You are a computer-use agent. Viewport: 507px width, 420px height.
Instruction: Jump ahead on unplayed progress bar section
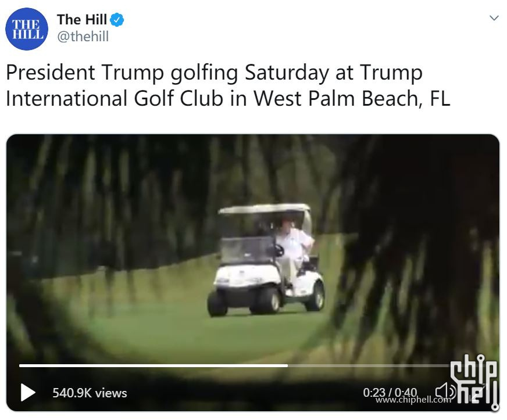pyautogui.click(x=369, y=366)
